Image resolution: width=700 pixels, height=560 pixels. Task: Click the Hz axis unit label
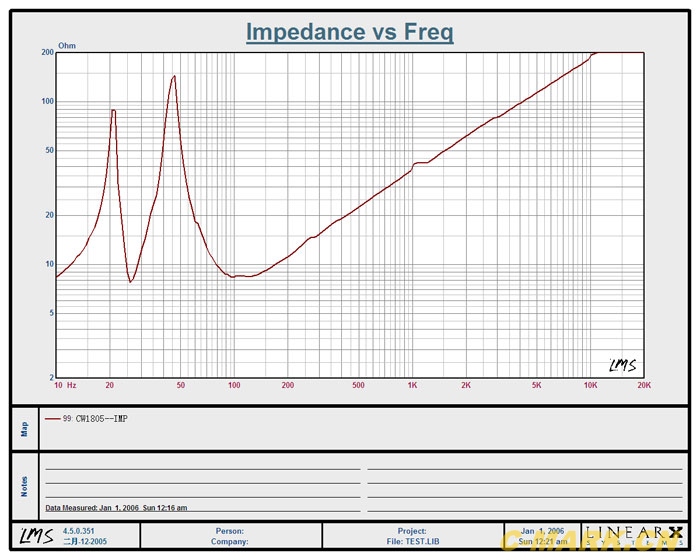pos(72,385)
